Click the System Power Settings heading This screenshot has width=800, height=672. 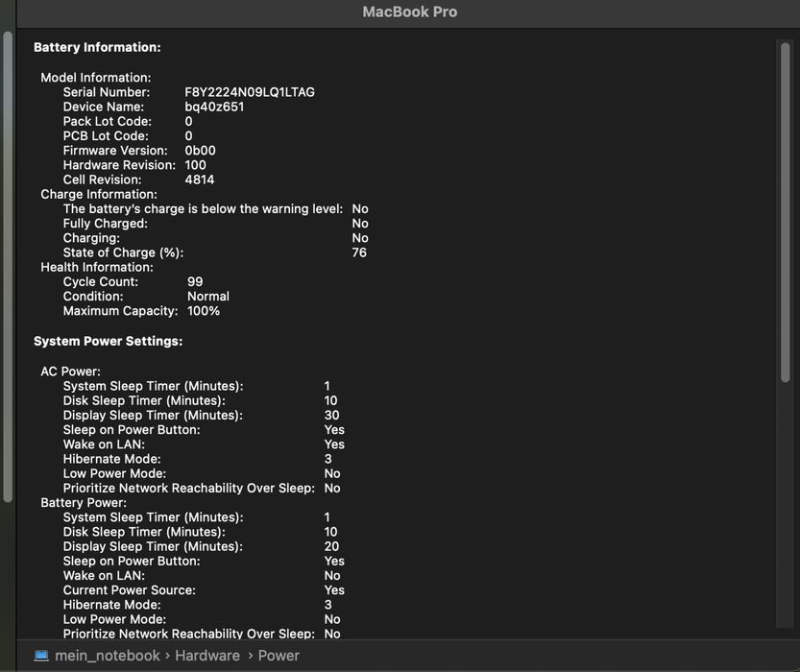(x=109, y=341)
